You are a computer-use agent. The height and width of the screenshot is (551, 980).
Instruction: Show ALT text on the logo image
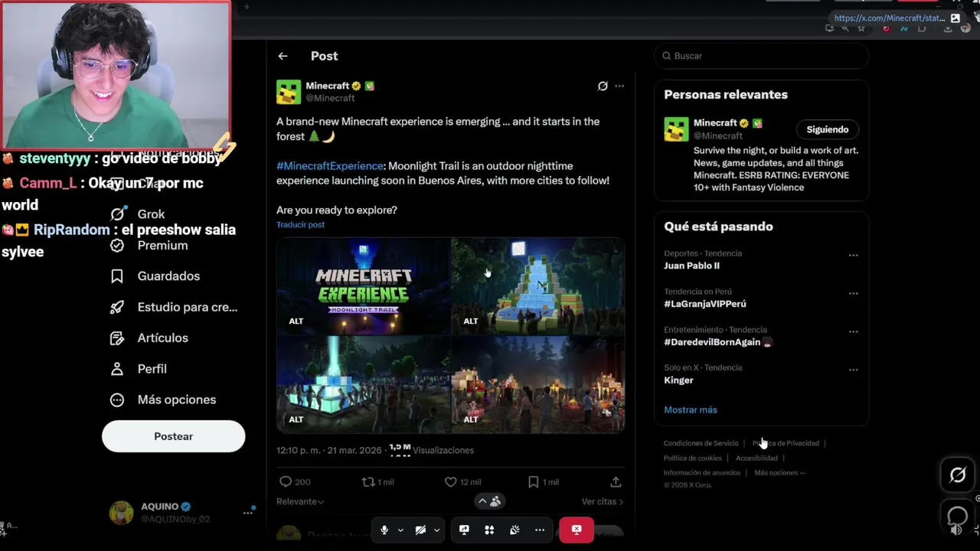296,321
